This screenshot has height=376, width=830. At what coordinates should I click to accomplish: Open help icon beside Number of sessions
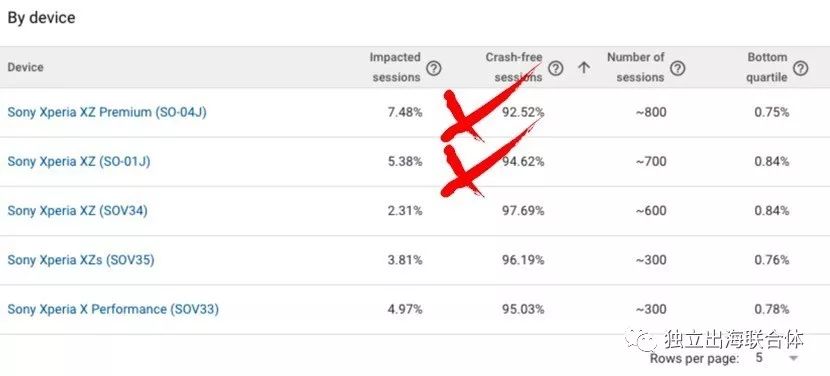678,68
